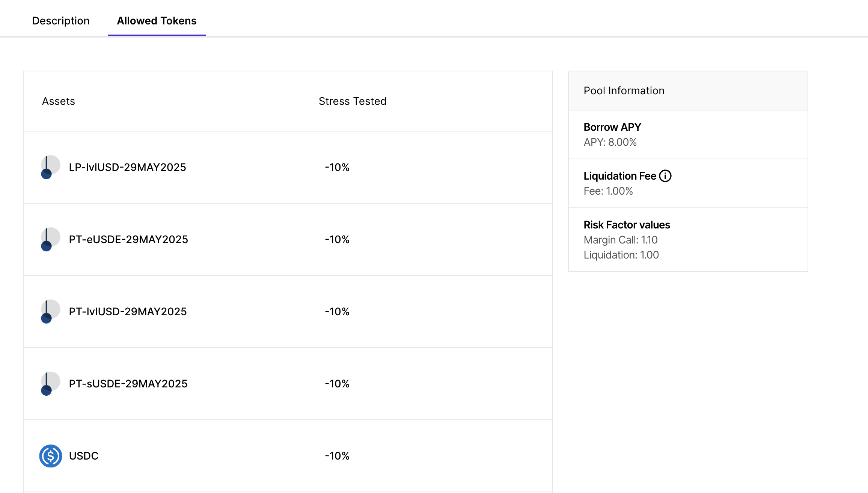This screenshot has width=868, height=493.
Task: Click the PT-eUSDE-29MAY2025 asset name
Action: pos(128,239)
